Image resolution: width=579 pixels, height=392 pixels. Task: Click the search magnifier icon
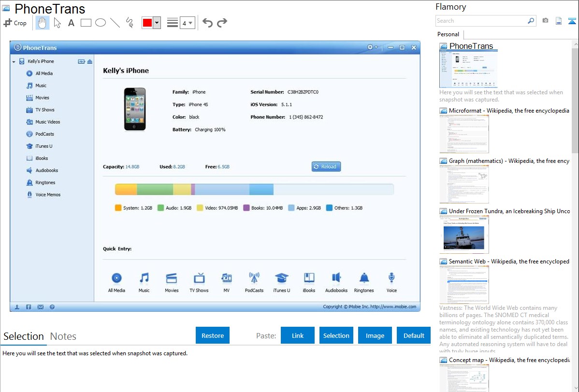click(531, 21)
